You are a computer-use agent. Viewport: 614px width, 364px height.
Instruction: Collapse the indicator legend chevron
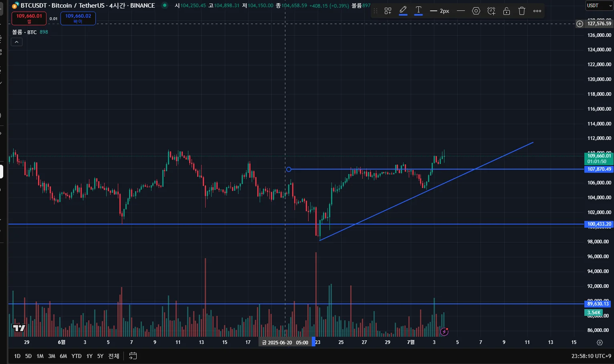(x=16, y=42)
